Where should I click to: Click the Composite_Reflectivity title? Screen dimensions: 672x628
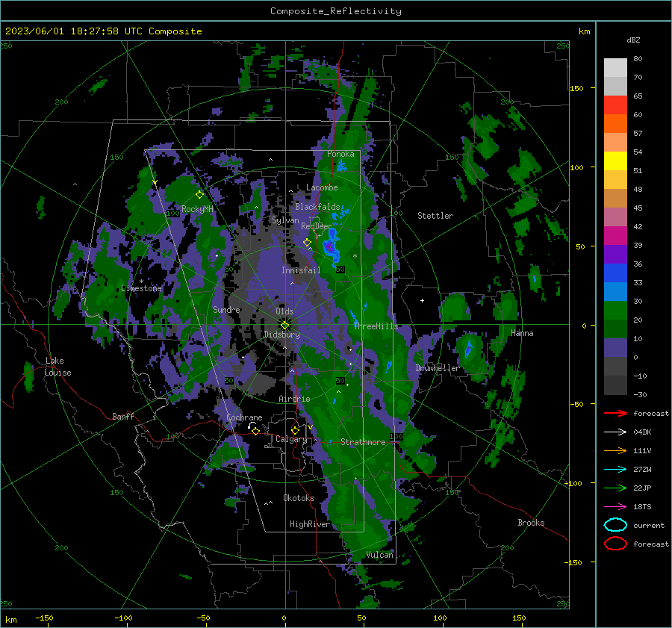pos(336,11)
